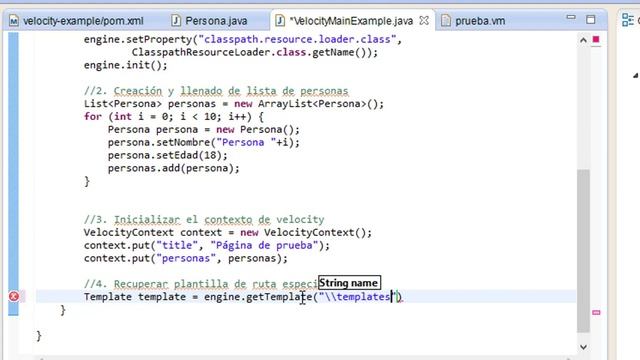Click on engine.init(); line
Screen dimensions: 640x360
coord(125,65)
